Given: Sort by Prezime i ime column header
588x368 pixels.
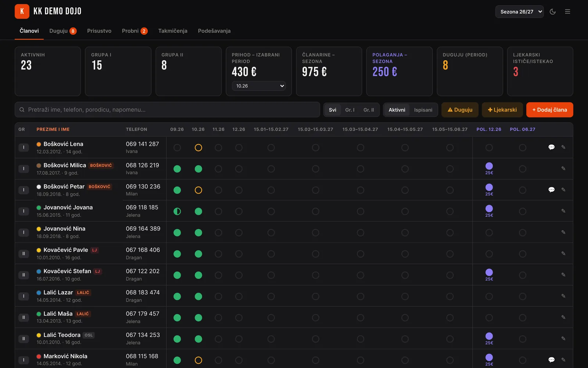Looking at the screenshot, I should pyautogui.click(x=53, y=130).
